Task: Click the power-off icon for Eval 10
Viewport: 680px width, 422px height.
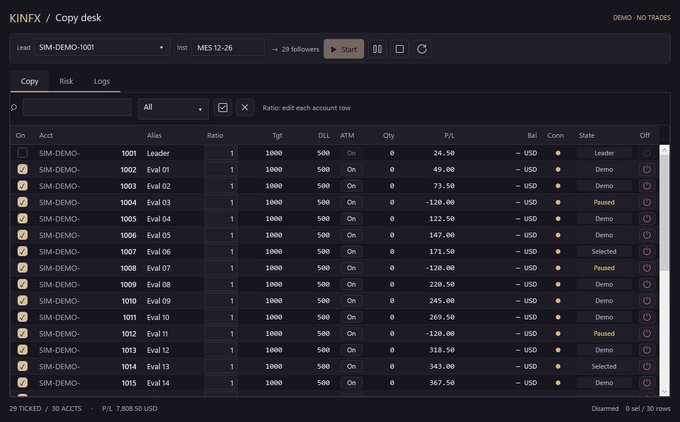Action: tap(647, 317)
